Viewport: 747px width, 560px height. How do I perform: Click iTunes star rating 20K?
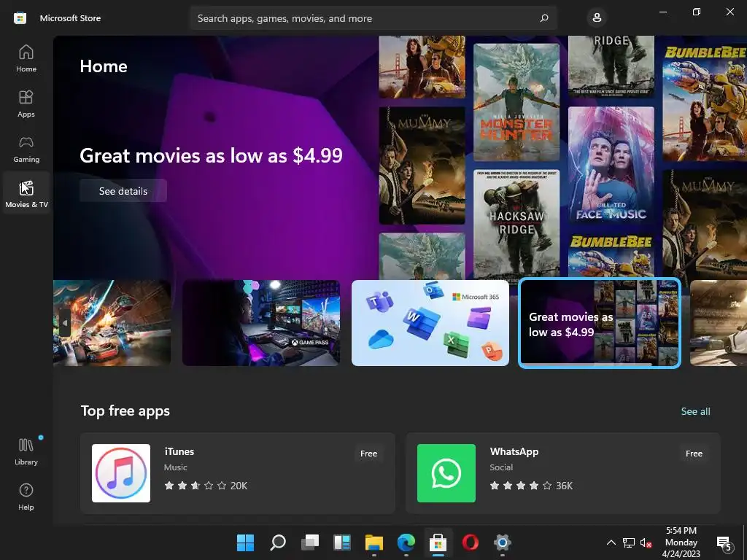(x=206, y=486)
